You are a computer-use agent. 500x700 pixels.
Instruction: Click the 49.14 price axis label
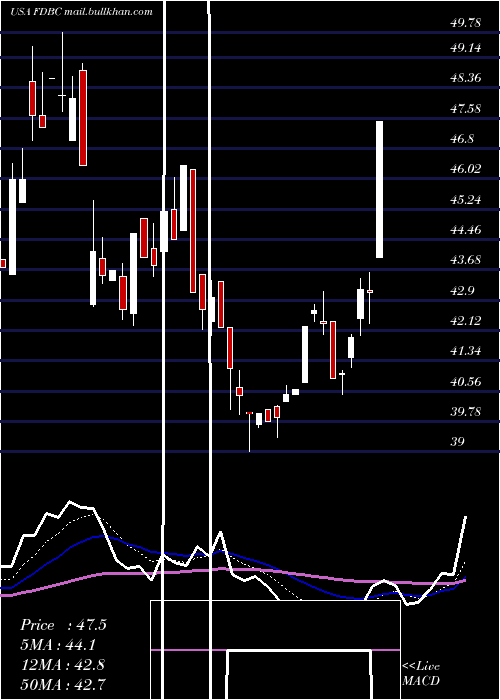coord(466,48)
